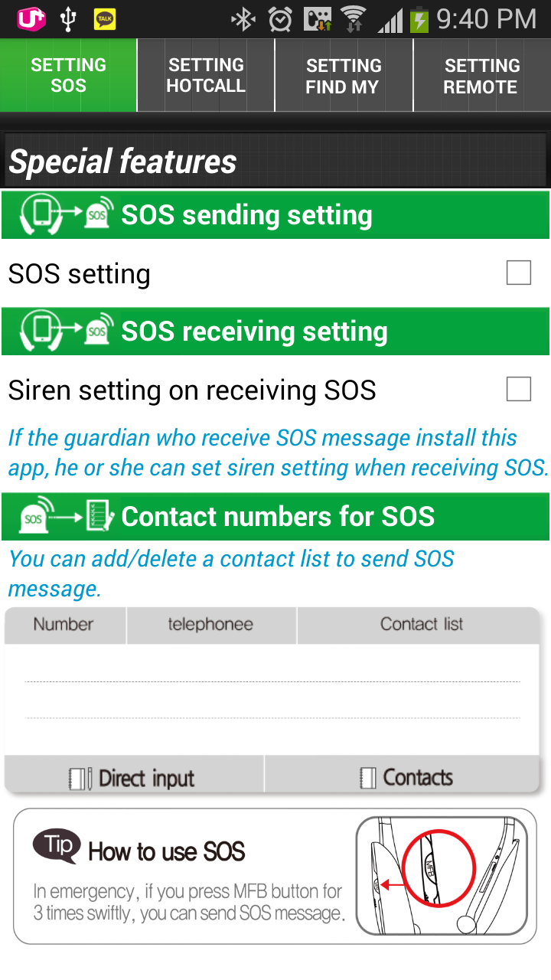Tap the first empty contact row
The height and width of the screenshot is (980, 551).
click(272, 663)
